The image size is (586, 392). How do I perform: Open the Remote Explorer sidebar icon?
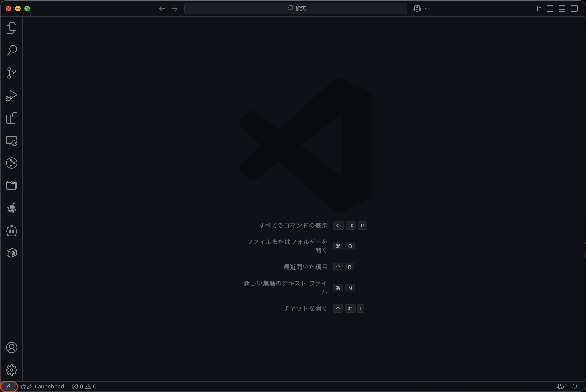pyautogui.click(x=11, y=141)
